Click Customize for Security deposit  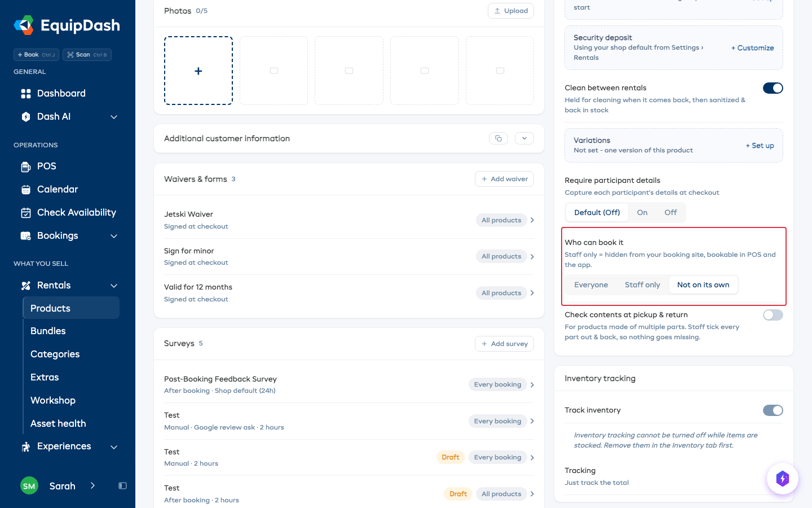753,48
